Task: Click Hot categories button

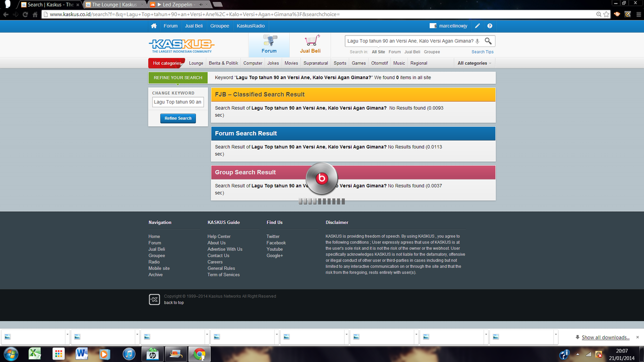Action: point(167,63)
